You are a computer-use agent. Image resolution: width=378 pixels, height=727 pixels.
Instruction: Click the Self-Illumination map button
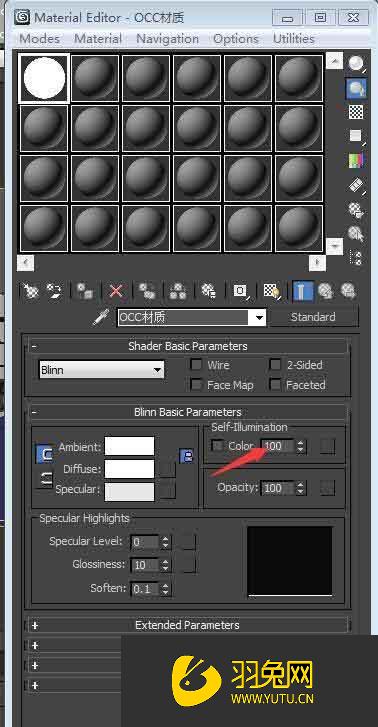[x=327, y=446]
